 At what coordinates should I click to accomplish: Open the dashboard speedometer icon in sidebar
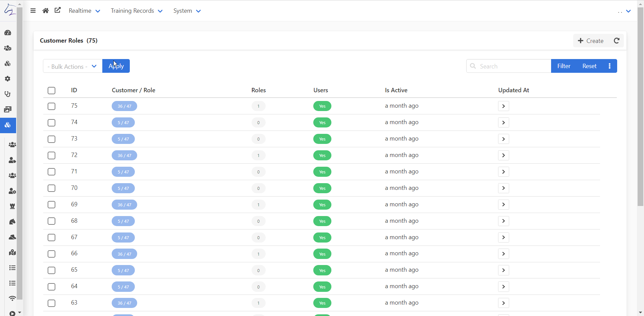7,32
